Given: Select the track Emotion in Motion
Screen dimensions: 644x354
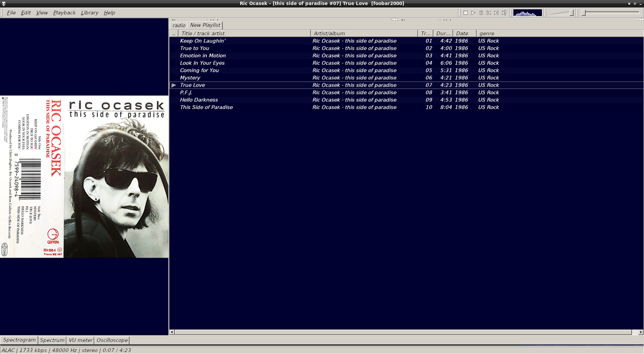Looking at the screenshot, I should click(406, 55).
